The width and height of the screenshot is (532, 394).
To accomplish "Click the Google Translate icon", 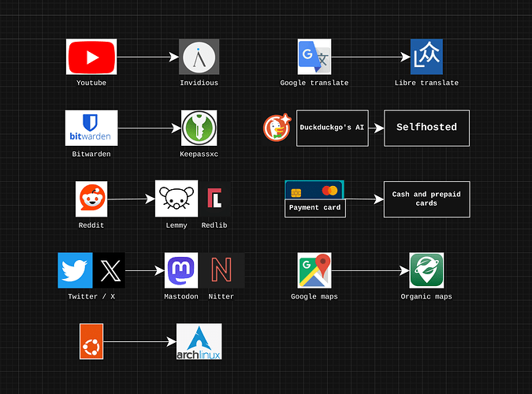I will [x=314, y=57].
